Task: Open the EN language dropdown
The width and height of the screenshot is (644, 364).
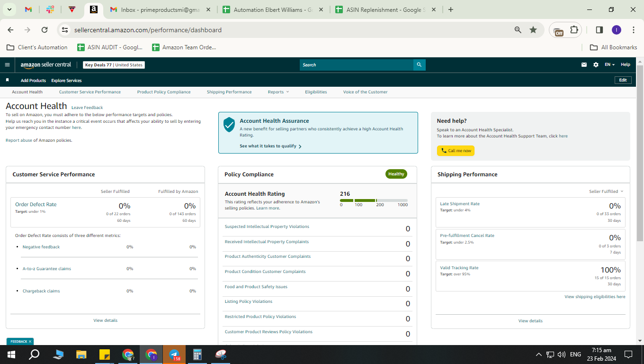Action: tap(609, 65)
